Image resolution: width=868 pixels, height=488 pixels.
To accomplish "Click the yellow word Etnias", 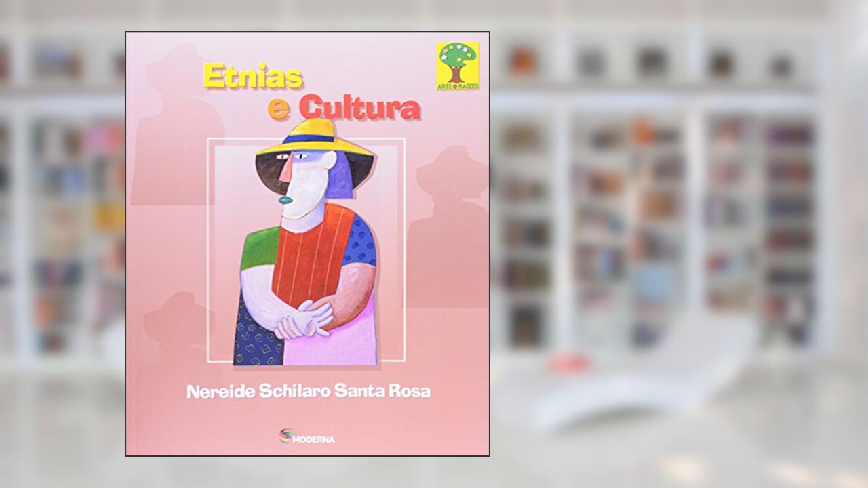I will [x=252, y=77].
